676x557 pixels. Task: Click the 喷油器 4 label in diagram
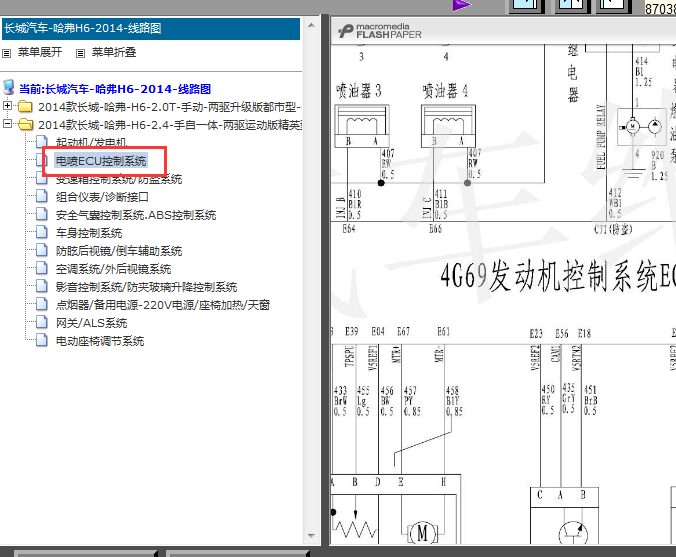tap(445, 91)
